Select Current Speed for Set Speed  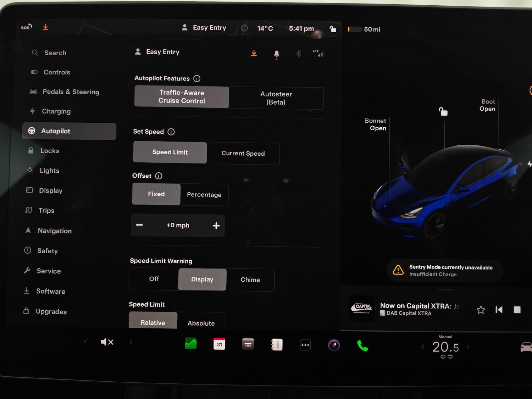(x=243, y=154)
